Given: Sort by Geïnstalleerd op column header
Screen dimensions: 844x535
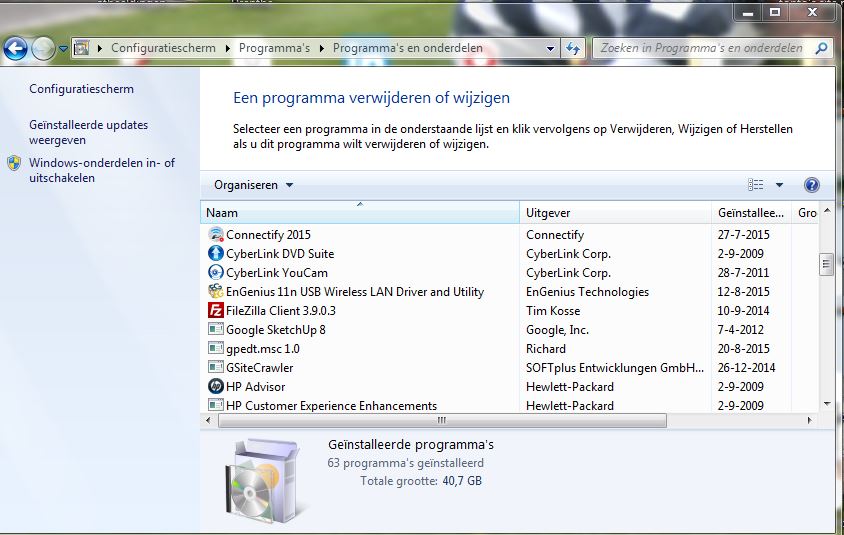Looking at the screenshot, I should point(751,213).
